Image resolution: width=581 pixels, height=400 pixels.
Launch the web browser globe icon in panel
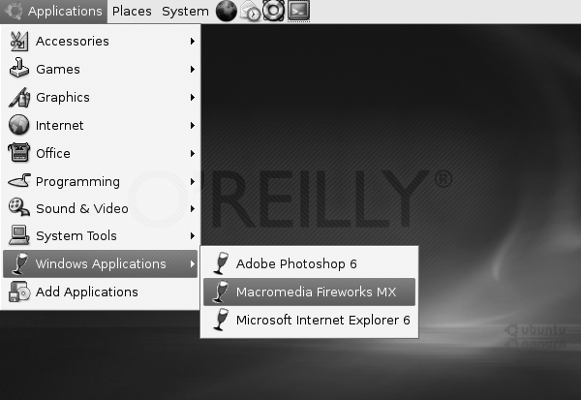click(x=226, y=11)
